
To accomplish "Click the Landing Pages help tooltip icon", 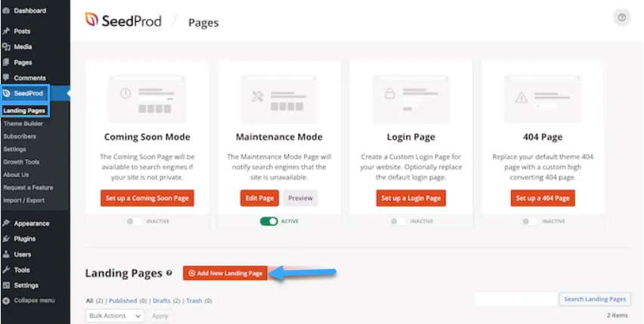I will pos(169,273).
